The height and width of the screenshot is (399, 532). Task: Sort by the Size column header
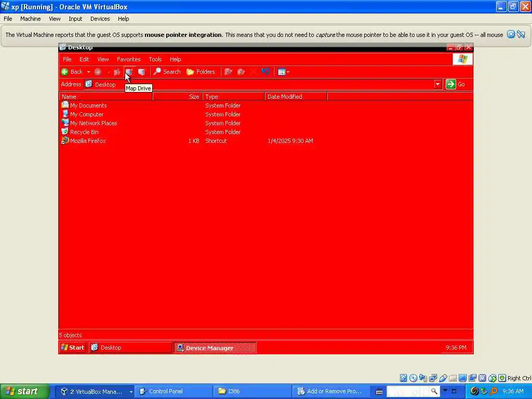pos(178,97)
